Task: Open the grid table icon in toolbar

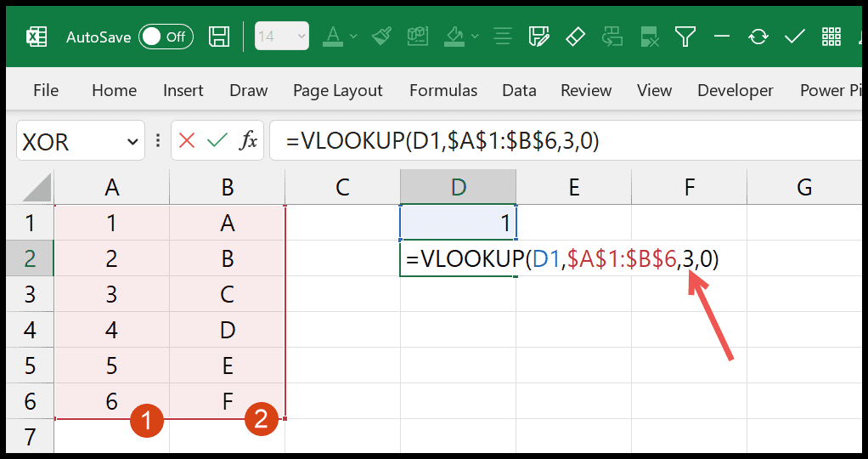Action: click(x=831, y=37)
